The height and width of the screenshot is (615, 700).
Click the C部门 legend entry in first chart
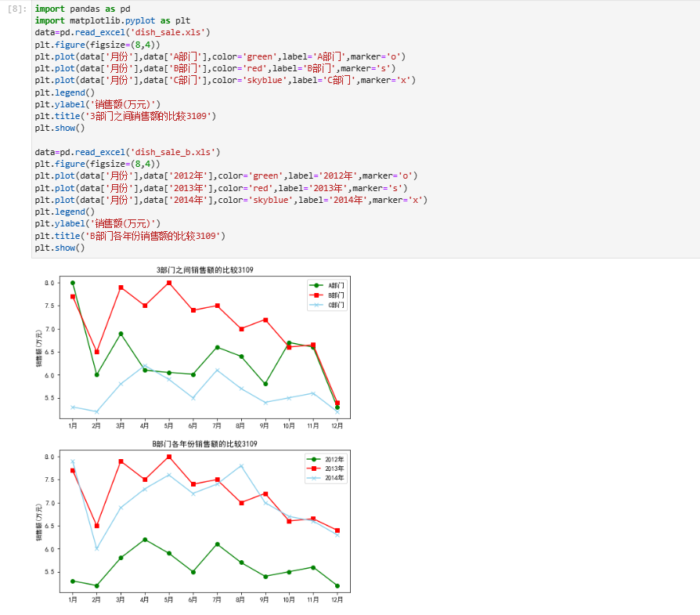(327, 305)
